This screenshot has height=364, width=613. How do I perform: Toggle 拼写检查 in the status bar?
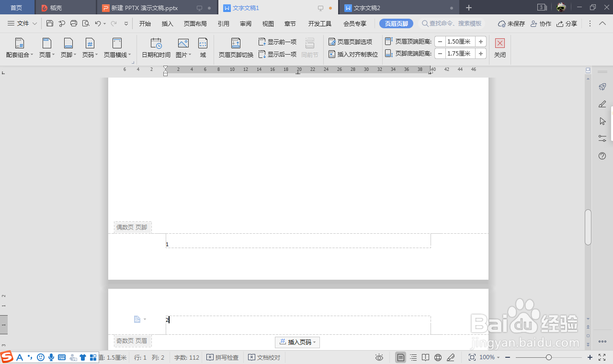223,357
